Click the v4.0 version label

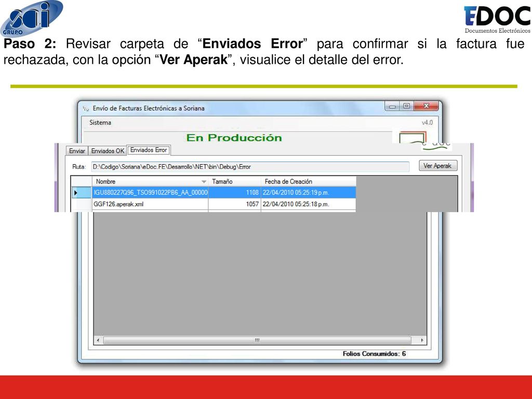(x=427, y=123)
